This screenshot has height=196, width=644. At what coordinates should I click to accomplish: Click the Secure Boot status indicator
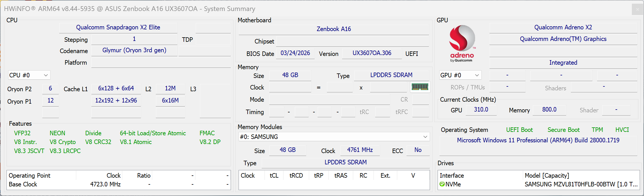(x=563, y=130)
